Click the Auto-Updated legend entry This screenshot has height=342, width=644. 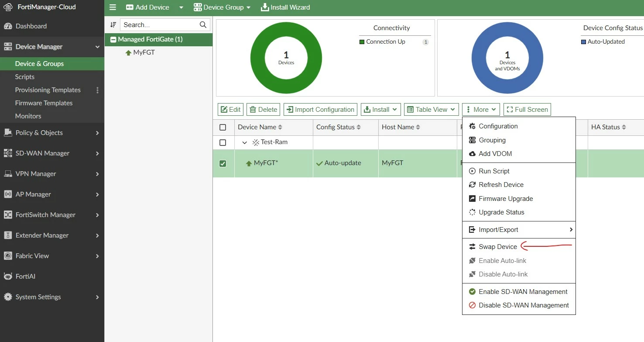pos(603,42)
